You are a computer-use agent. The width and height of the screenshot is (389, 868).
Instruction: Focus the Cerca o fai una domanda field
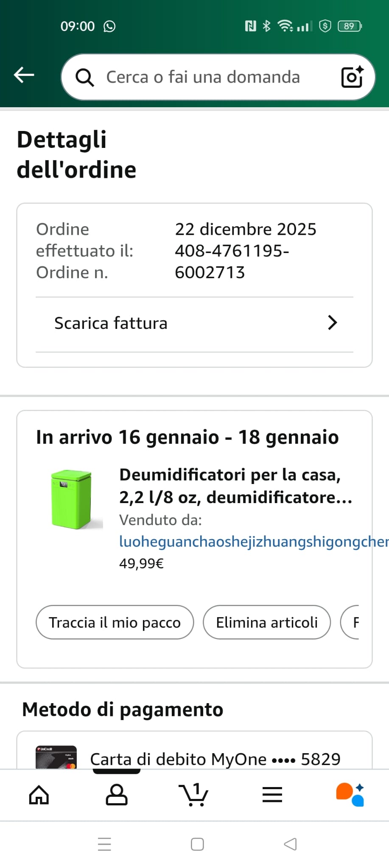click(203, 77)
